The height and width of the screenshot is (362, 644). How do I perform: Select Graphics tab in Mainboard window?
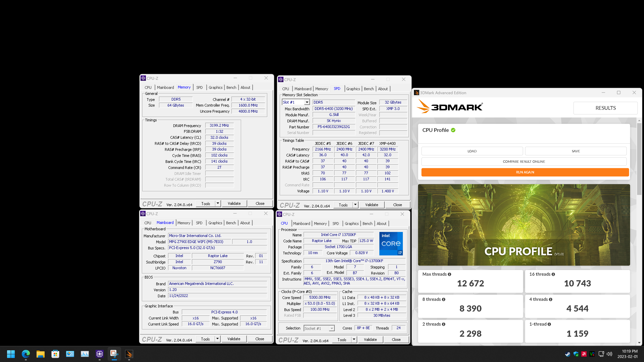coord(215,223)
